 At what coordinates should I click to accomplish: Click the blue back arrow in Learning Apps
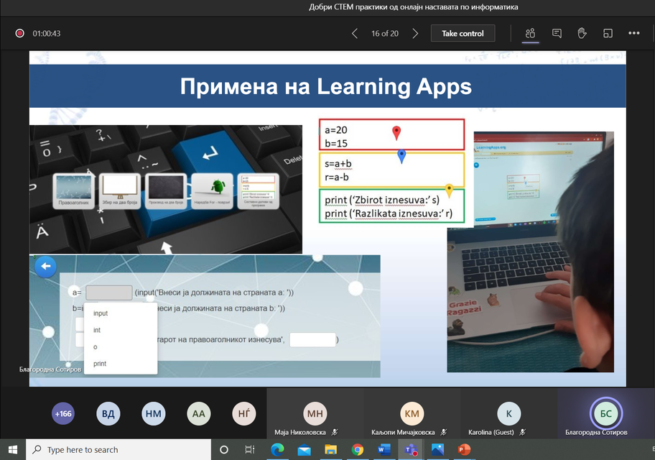(46, 267)
